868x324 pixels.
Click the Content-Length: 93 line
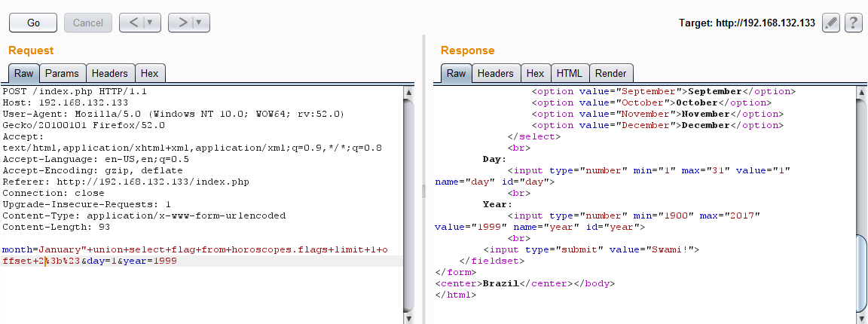(57, 227)
